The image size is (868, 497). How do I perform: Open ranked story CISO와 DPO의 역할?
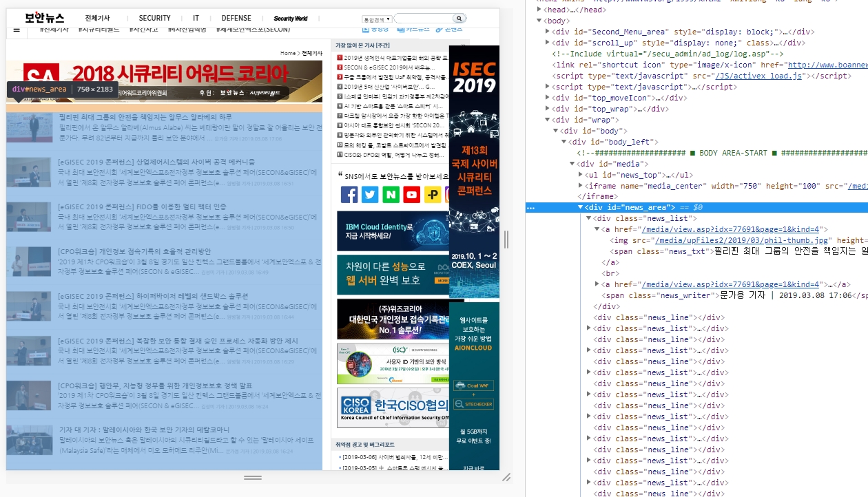coord(395,154)
